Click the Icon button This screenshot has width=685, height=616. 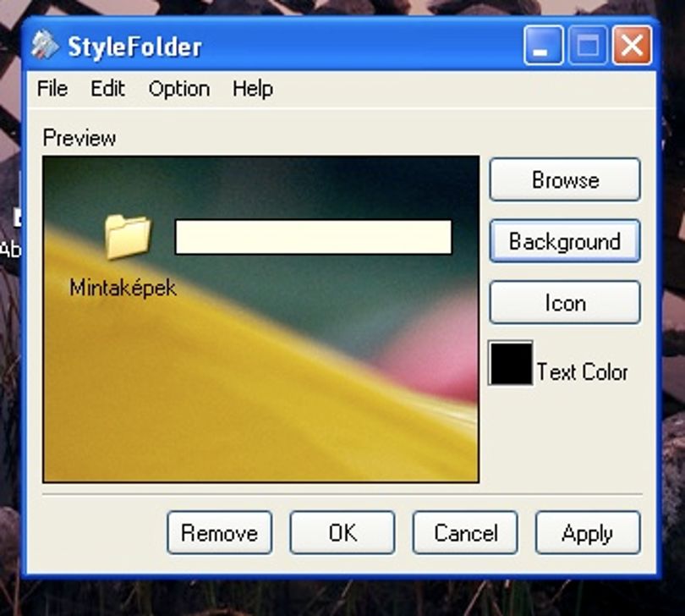(x=565, y=303)
